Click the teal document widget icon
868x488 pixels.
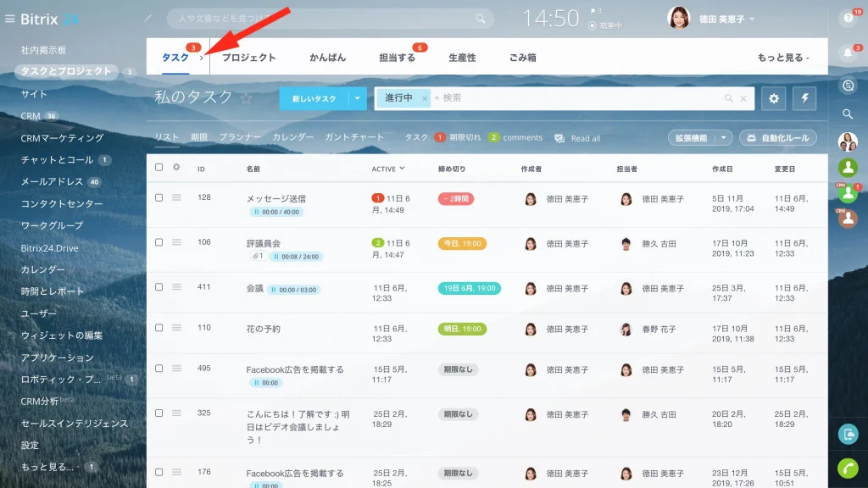point(848,435)
